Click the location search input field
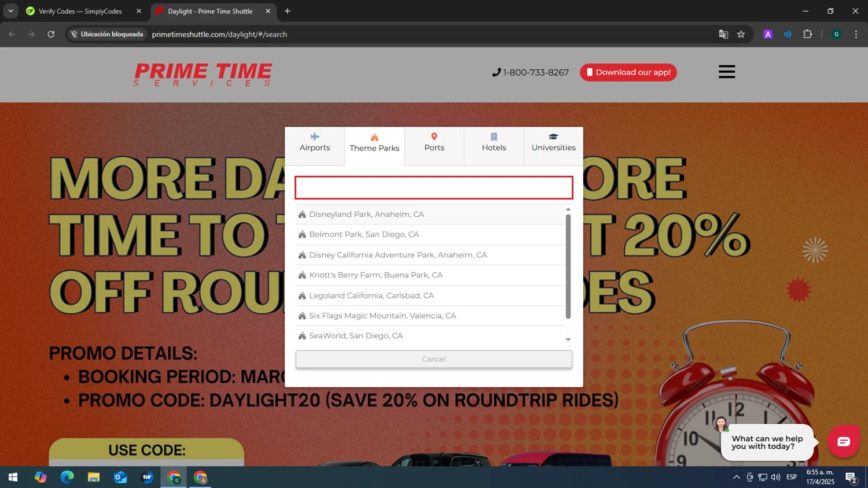Image resolution: width=868 pixels, height=488 pixels. pyautogui.click(x=434, y=188)
